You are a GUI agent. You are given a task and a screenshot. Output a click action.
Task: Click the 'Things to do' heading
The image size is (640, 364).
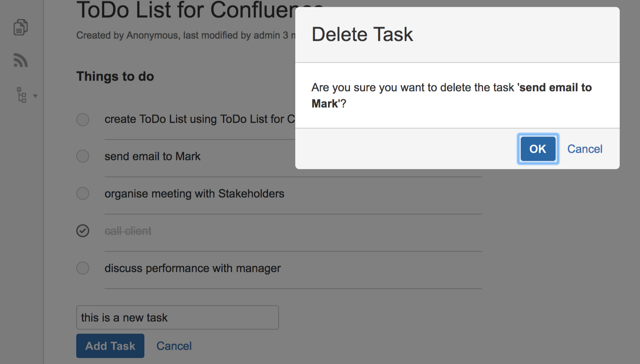pyautogui.click(x=115, y=76)
